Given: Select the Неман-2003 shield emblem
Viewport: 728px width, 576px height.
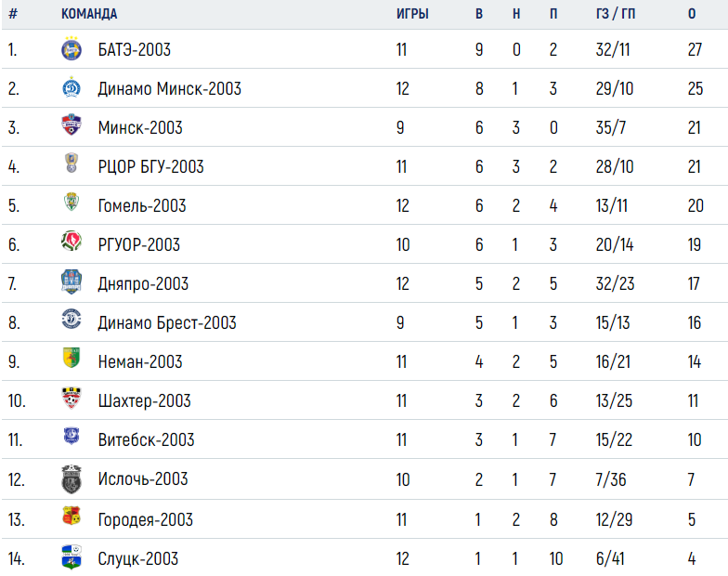Looking at the screenshot, I should [x=71, y=359].
